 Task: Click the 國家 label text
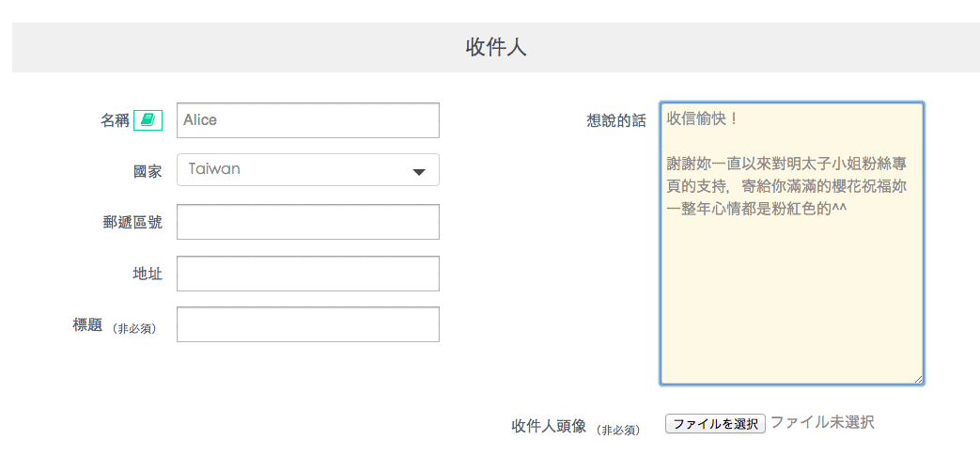click(x=147, y=172)
